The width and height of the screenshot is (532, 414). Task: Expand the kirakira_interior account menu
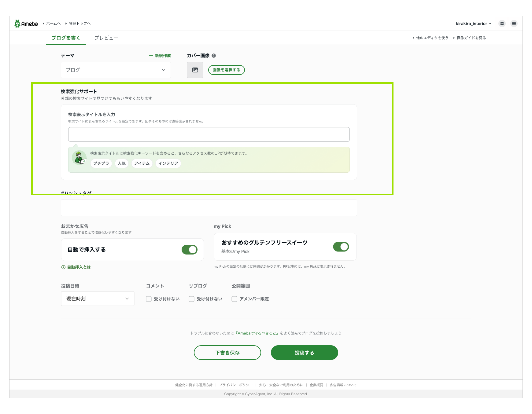tap(473, 24)
